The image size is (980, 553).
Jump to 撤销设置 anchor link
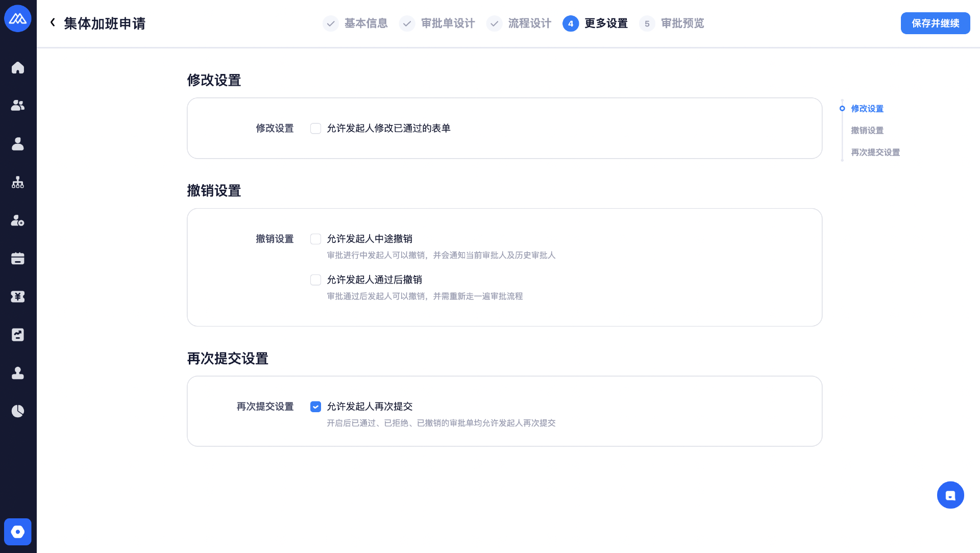coord(867,131)
